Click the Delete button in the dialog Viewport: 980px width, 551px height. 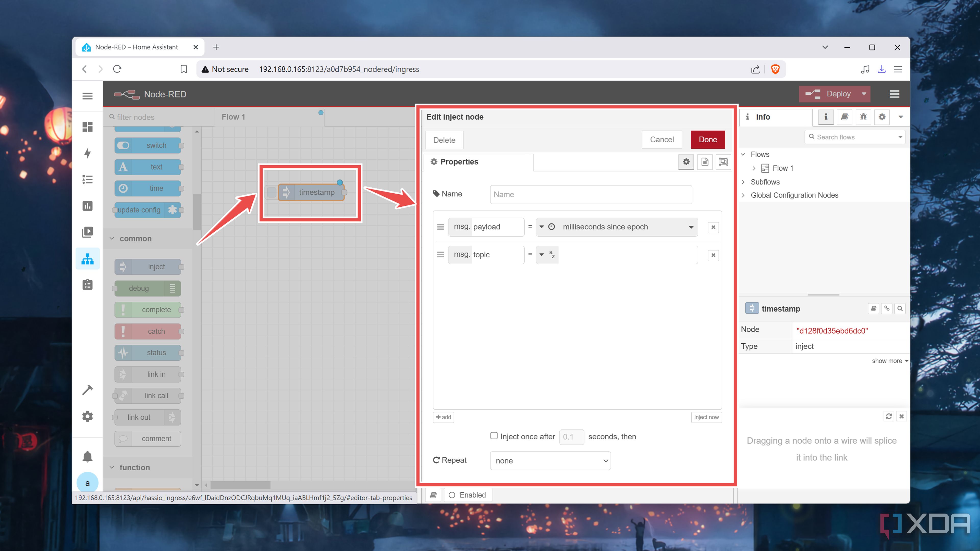point(444,140)
